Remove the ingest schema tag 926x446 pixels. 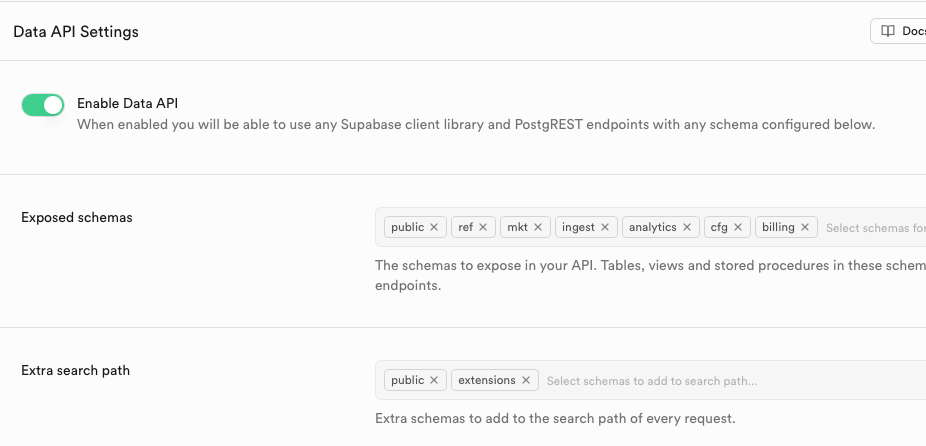[x=605, y=227]
